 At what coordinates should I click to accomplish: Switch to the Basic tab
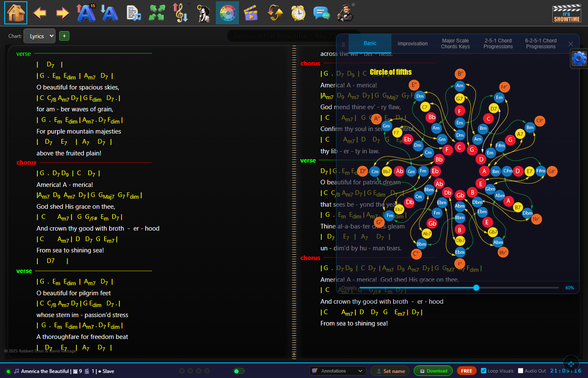tap(370, 43)
